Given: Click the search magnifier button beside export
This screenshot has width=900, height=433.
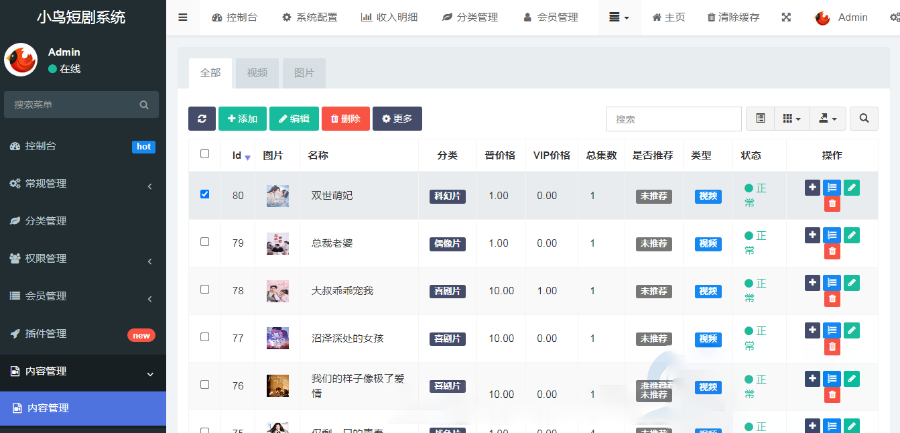Looking at the screenshot, I should [863, 119].
